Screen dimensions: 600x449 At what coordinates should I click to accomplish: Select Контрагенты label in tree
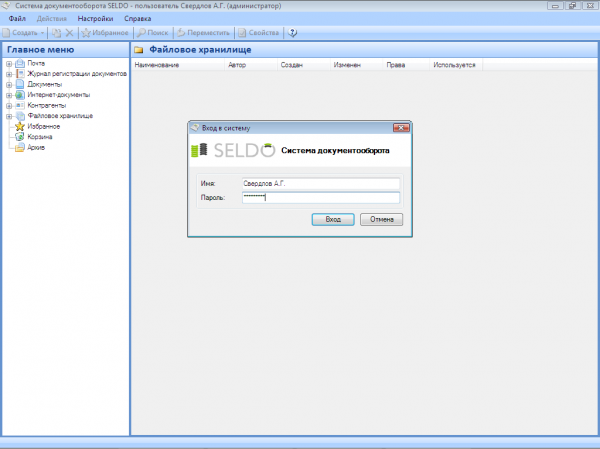(47, 106)
